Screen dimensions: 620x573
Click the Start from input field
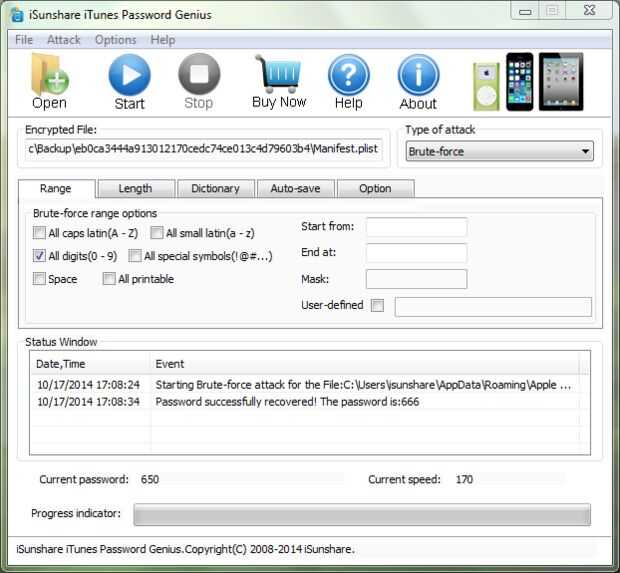click(x=416, y=227)
